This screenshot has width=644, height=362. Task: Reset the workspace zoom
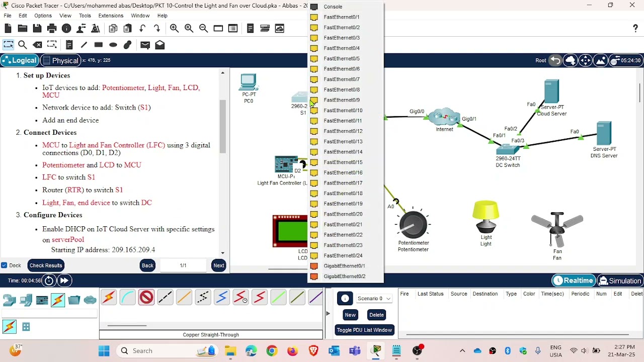click(189, 29)
